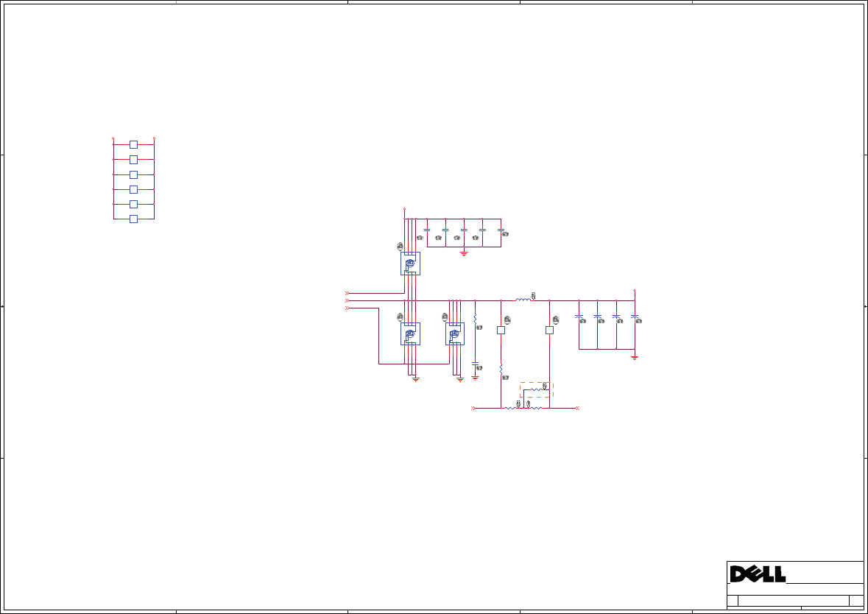Viewport: 868px width, 614px height.
Task: Select the fifth capacitor in the input bank
Action: click(501, 230)
